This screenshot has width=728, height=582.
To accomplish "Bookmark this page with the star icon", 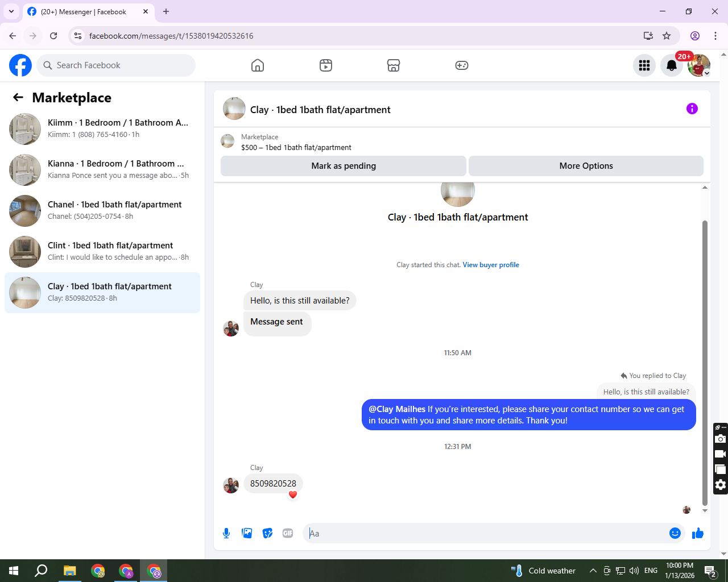I will [x=667, y=36].
